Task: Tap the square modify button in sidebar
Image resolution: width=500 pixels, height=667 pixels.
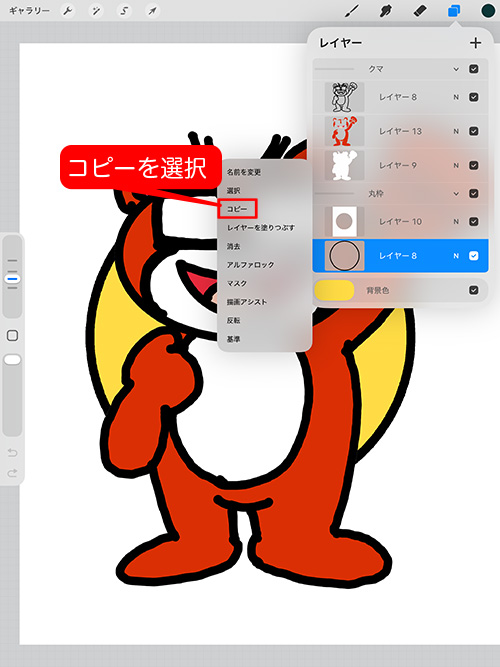Action: pos(12,336)
